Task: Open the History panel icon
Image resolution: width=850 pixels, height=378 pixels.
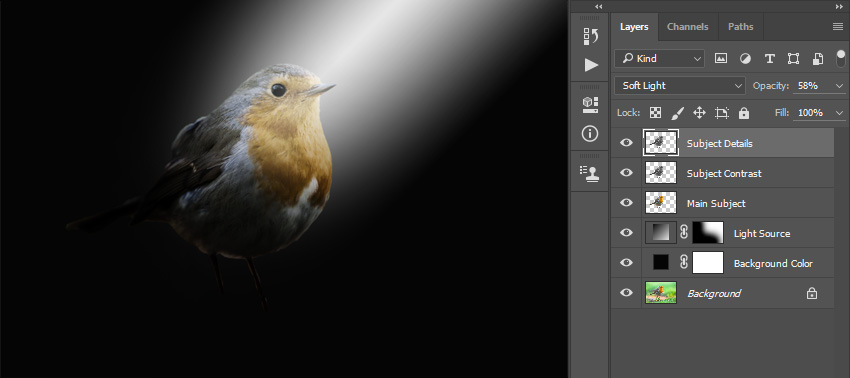Action: pyautogui.click(x=590, y=36)
